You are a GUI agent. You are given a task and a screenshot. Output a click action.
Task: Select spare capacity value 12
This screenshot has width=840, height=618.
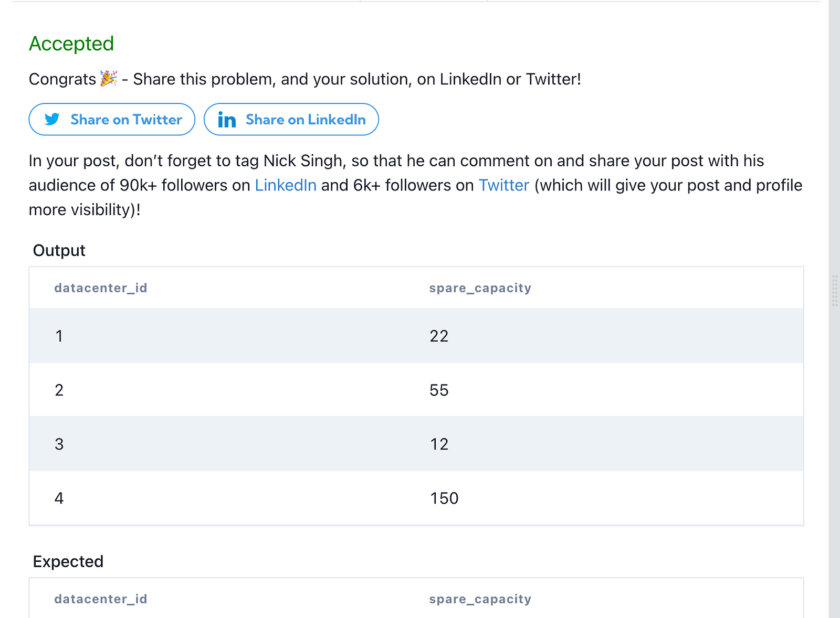click(439, 444)
